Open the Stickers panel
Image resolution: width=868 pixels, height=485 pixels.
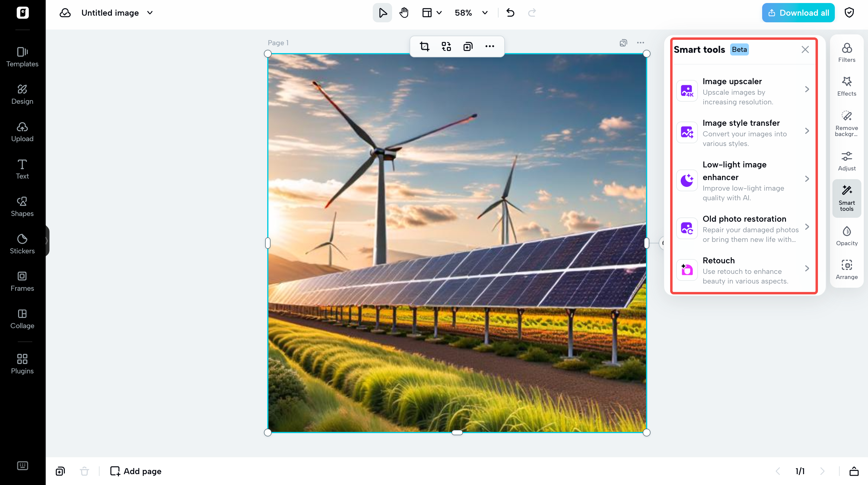[x=22, y=244]
